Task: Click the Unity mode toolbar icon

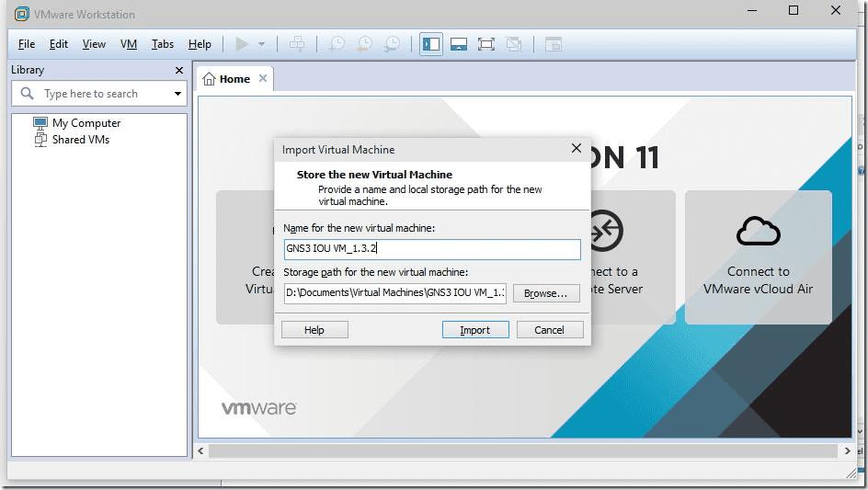Action: click(514, 44)
